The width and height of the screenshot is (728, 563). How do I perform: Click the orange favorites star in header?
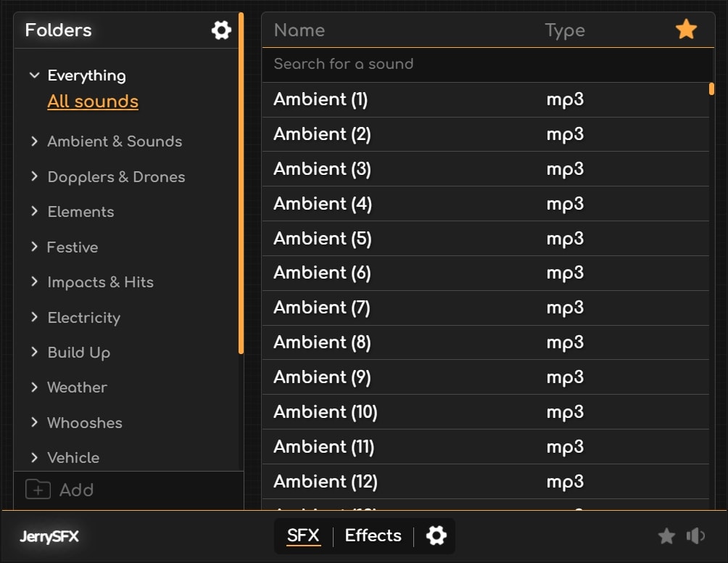pos(686,30)
